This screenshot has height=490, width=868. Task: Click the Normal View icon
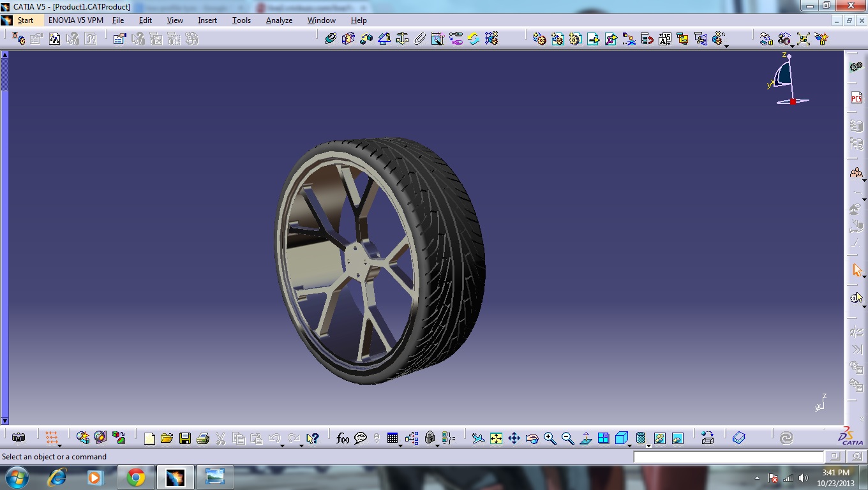tap(585, 438)
